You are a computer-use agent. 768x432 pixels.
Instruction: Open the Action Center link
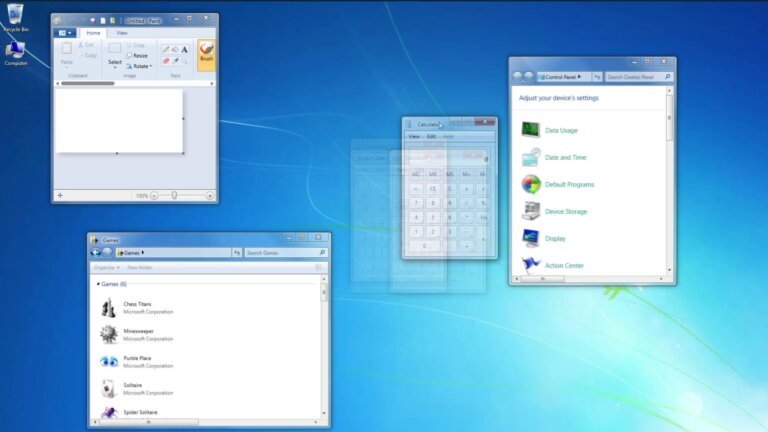tap(564, 265)
